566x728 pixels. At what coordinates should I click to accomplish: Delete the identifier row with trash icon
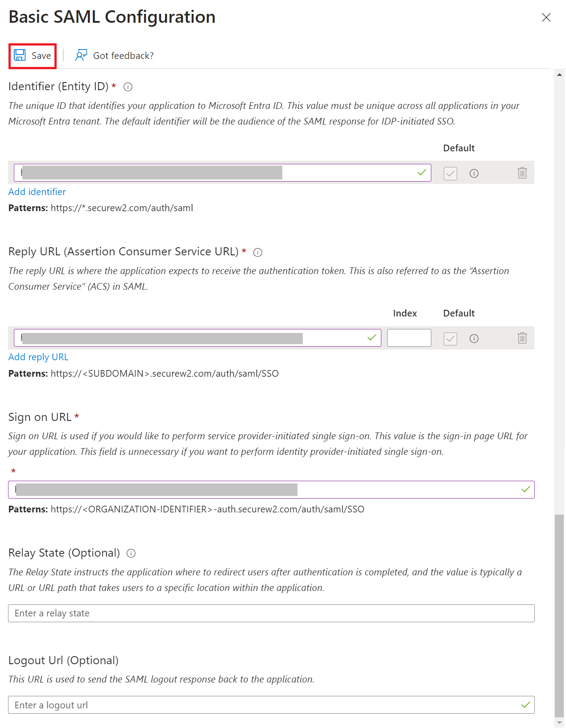click(522, 173)
